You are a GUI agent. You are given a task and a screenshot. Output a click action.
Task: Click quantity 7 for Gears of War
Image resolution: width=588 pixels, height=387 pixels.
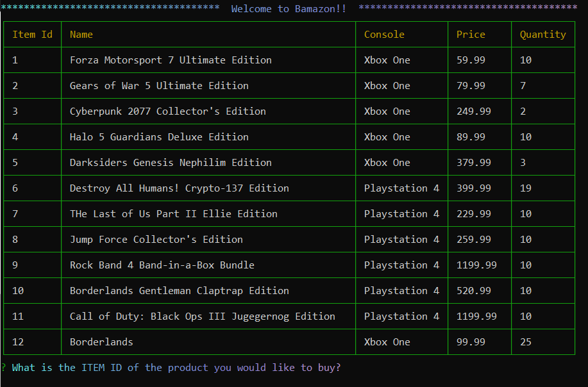point(523,86)
